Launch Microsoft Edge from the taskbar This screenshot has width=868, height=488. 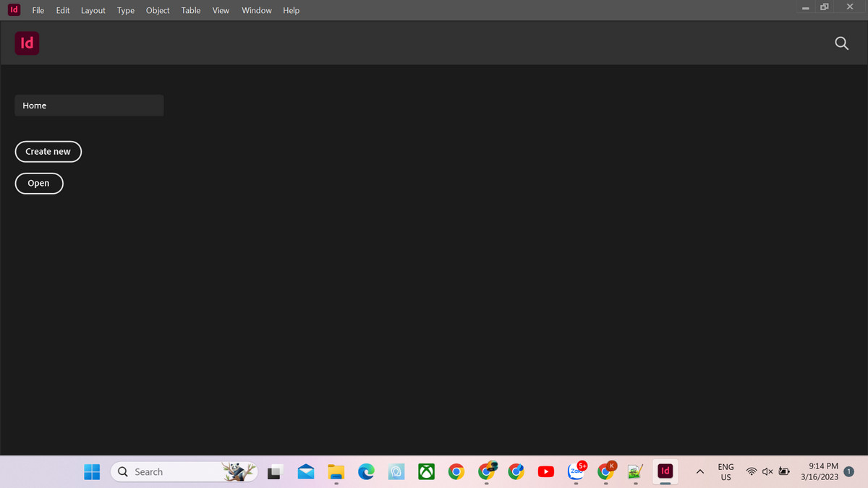367,472
